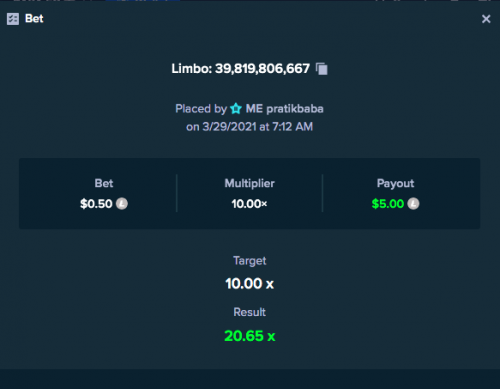
Task: Click the Litecoin icon beside $5.00 payout
Action: (413, 203)
